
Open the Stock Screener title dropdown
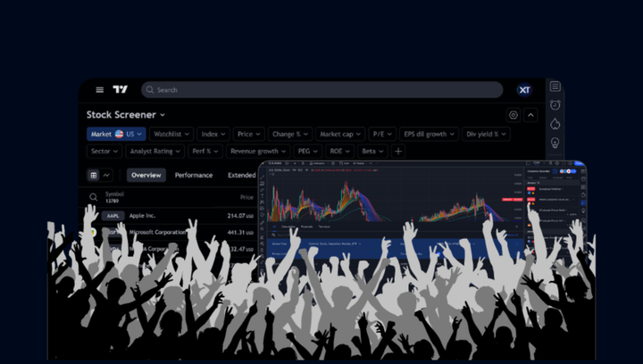126,115
